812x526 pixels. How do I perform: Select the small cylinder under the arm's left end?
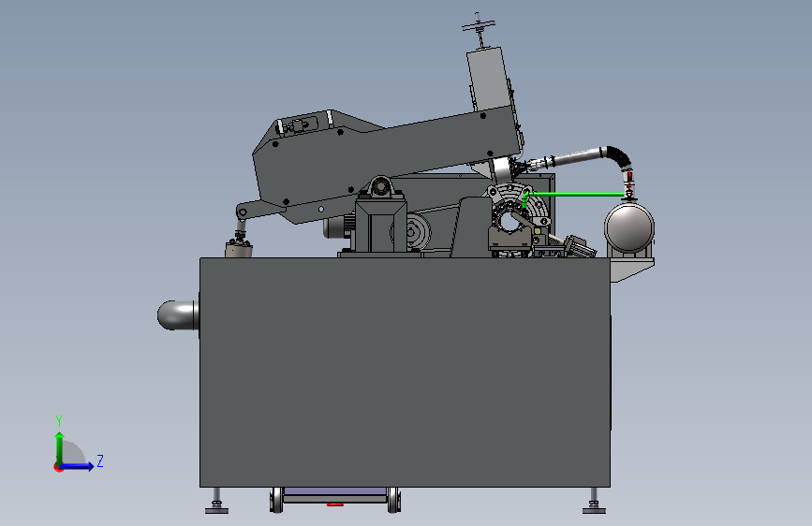tap(239, 250)
